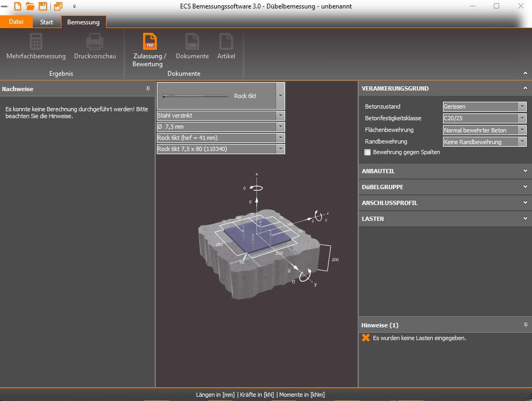Viewport: 532px width, 401px height.
Task: Toggle the Nachweise panel pin
Action: point(148,89)
